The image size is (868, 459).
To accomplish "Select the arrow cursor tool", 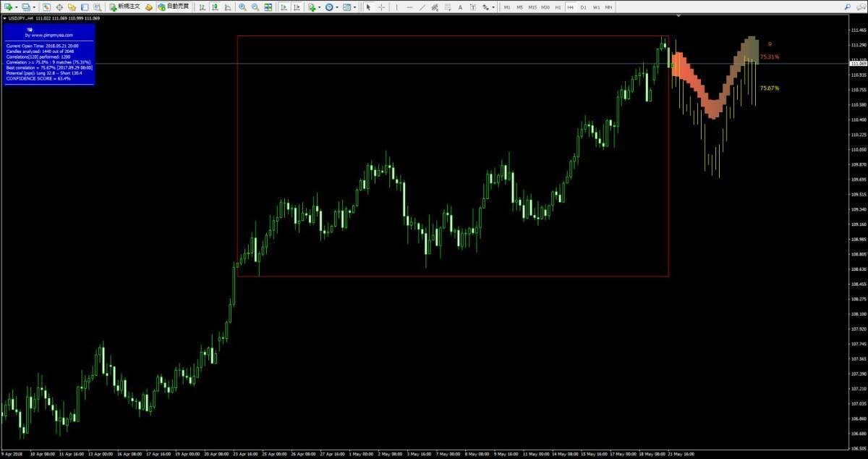I will 368,7.
